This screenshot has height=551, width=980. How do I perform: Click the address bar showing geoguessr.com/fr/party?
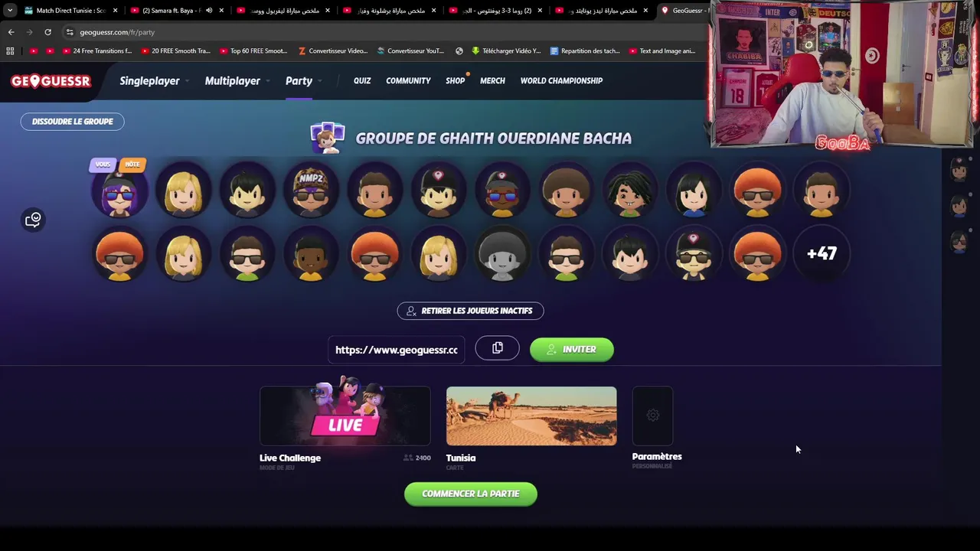[383, 32]
